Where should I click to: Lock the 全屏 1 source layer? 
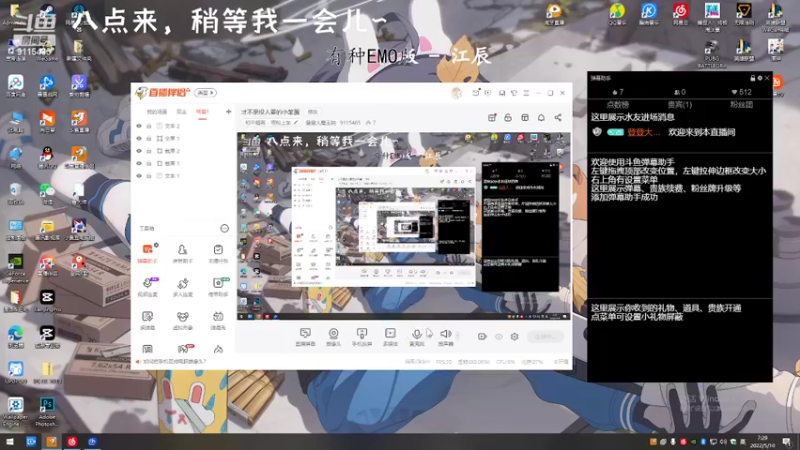coord(149,138)
